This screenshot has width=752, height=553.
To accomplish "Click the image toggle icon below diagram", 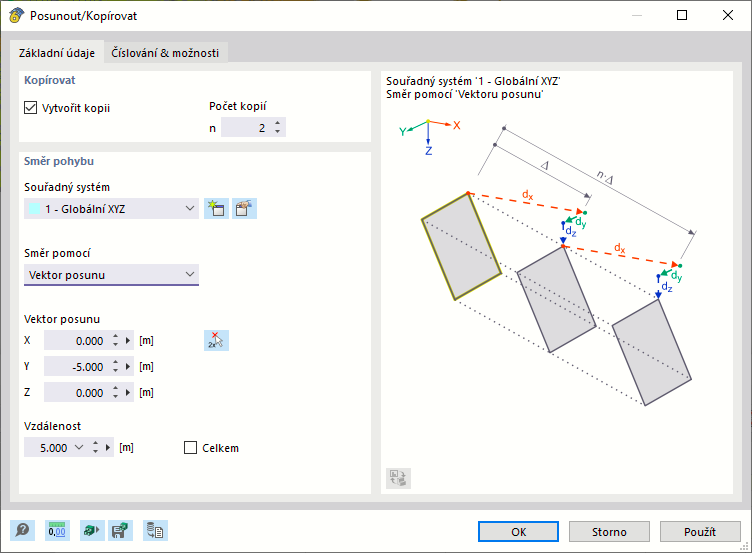I will (398, 478).
